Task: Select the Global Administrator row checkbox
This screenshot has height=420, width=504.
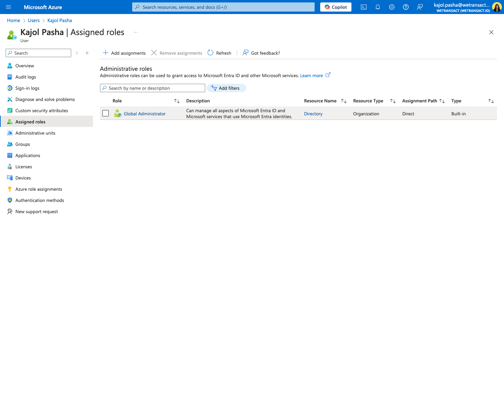Action: [106, 113]
